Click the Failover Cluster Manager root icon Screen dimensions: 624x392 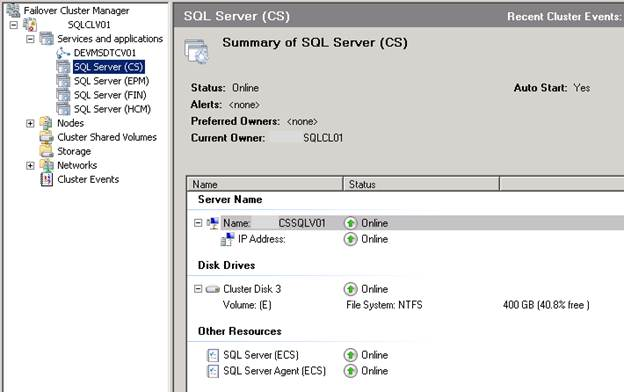[x=13, y=10]
